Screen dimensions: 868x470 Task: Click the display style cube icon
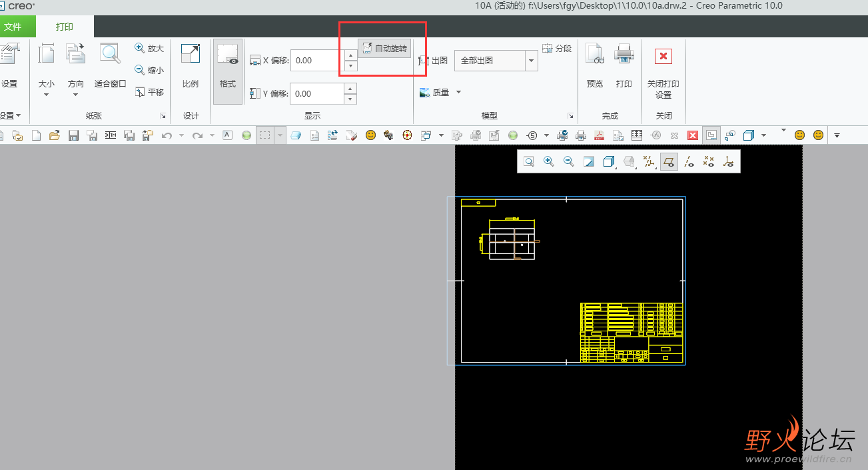tap(608, 161)
